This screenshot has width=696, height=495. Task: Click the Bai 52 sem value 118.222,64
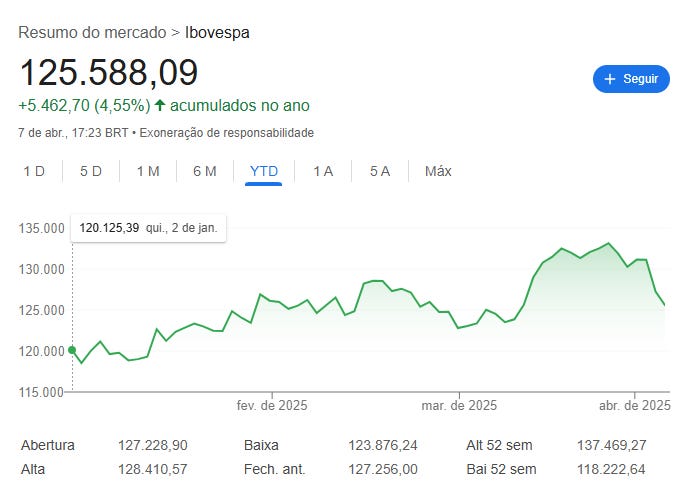tap(611, 469)
